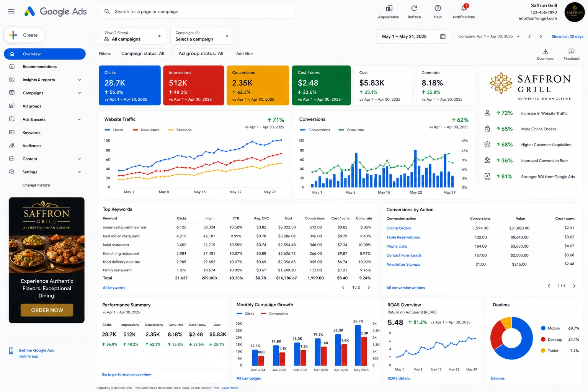Open Recommendations in the sidebar
This screenshot has width=588, height=392.
39,67
